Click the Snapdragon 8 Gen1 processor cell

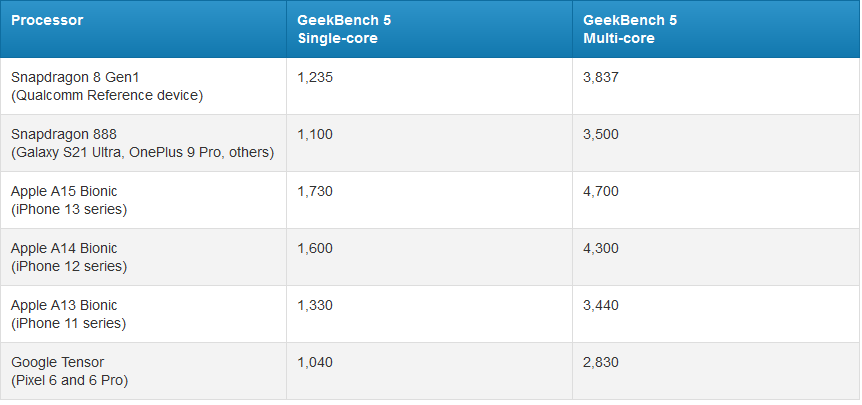(107, 86)
